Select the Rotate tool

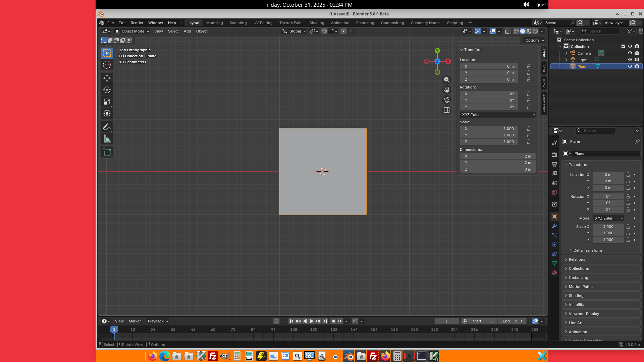click(107, 90)
